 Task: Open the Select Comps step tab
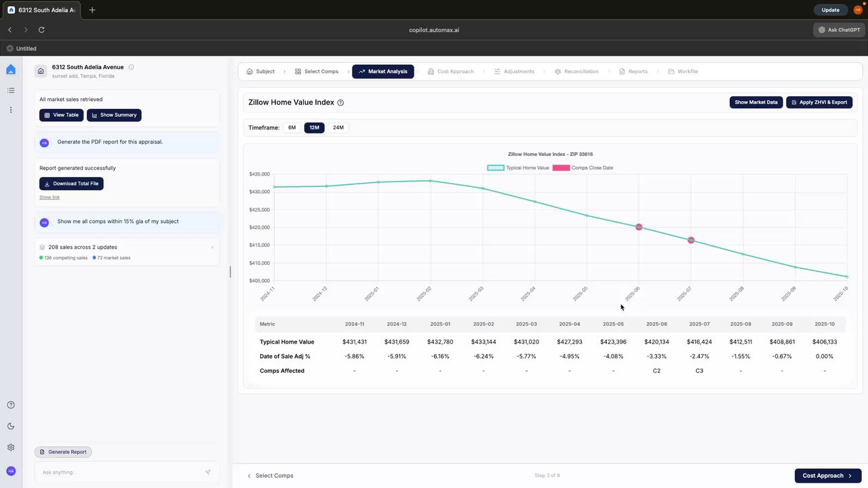317,71
